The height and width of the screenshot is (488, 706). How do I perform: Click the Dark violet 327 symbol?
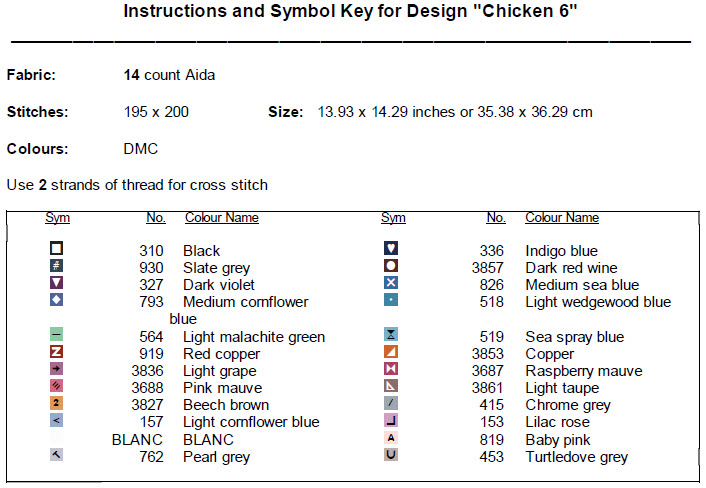(57, 283)
